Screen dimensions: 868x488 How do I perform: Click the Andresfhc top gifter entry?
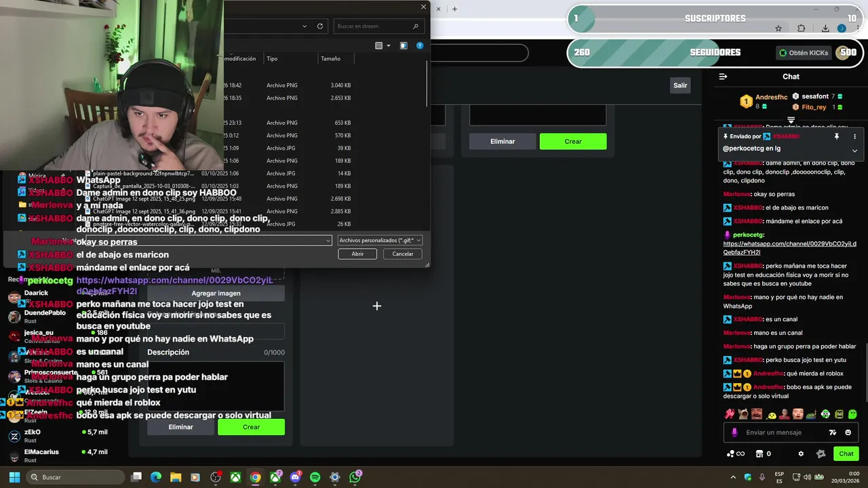(x=763, y=102)
